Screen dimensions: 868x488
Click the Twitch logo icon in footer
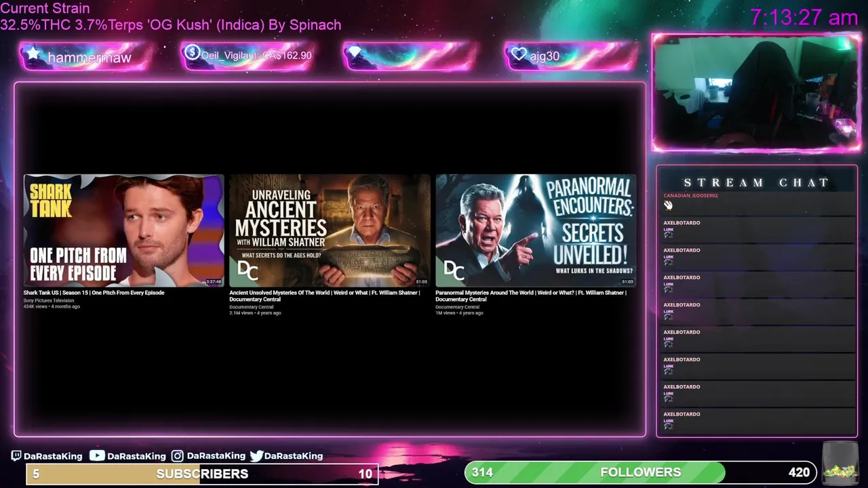click(16, 456)
